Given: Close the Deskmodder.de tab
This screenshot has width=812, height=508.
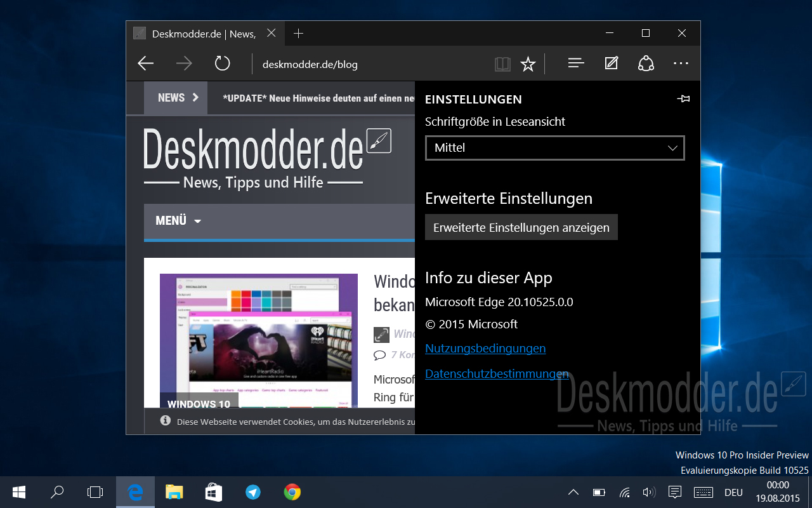Looking at the screenshot, I should click(272, 33).
